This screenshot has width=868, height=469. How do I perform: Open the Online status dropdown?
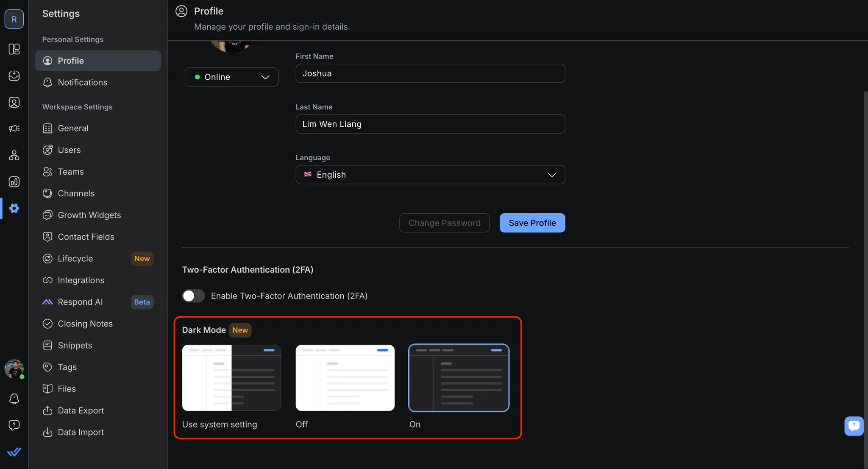[x=231, y=77]
